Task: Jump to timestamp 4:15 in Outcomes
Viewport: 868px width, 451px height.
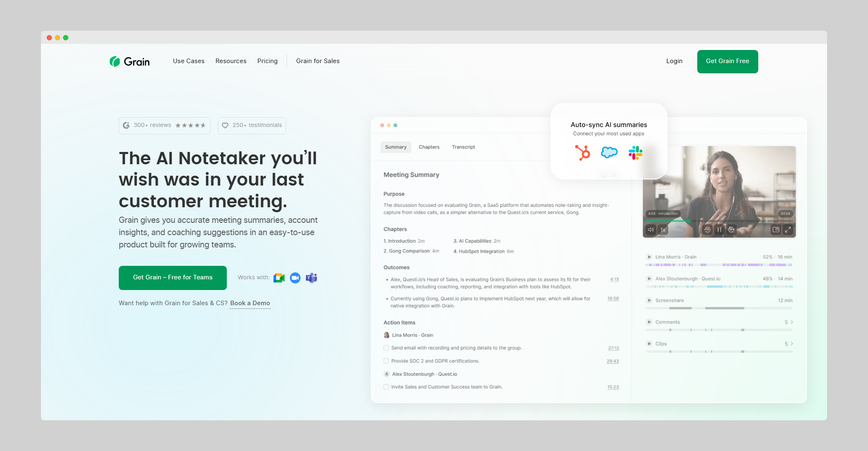Action: [614, 279]
